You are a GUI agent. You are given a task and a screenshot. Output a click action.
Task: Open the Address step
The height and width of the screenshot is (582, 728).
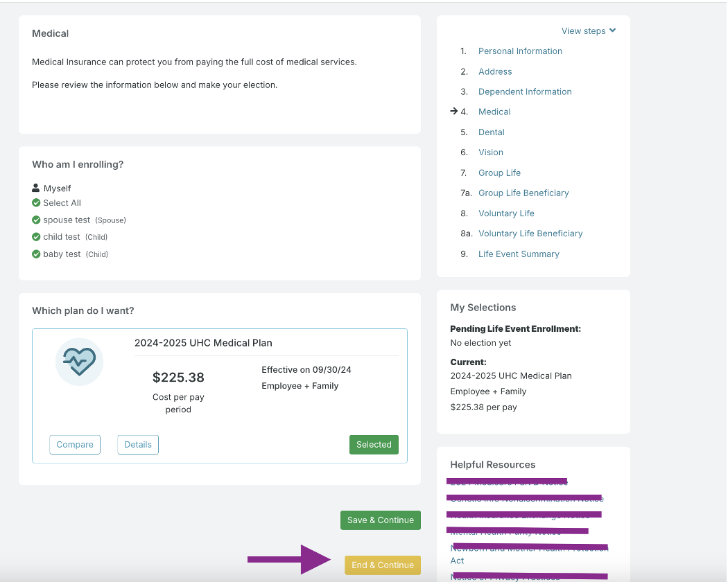coord(494,71)
